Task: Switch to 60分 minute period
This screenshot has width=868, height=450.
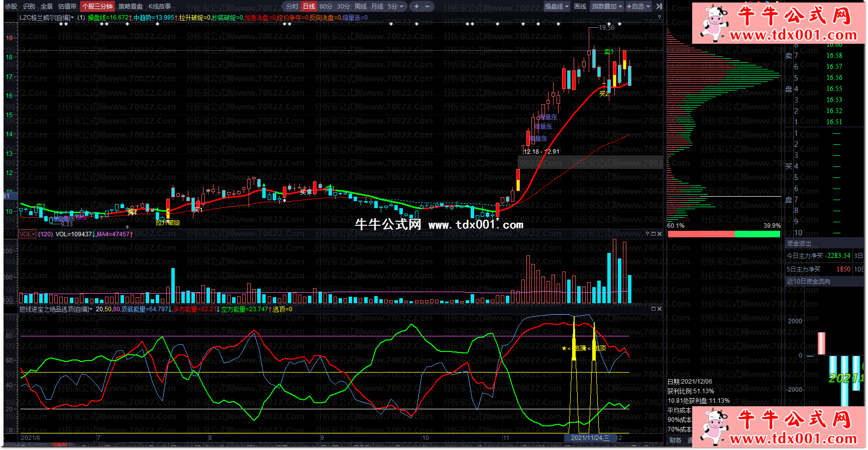Action: point(326,7)
